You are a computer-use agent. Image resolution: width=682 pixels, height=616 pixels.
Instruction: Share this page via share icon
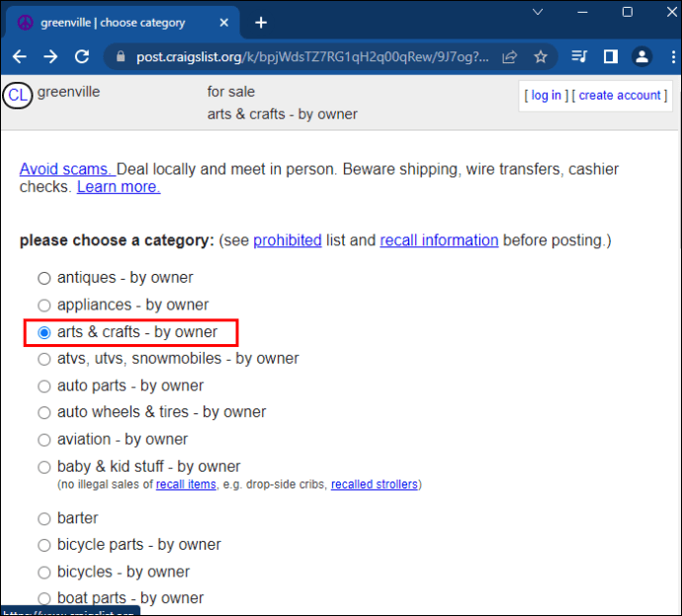(x=509, y=57)
